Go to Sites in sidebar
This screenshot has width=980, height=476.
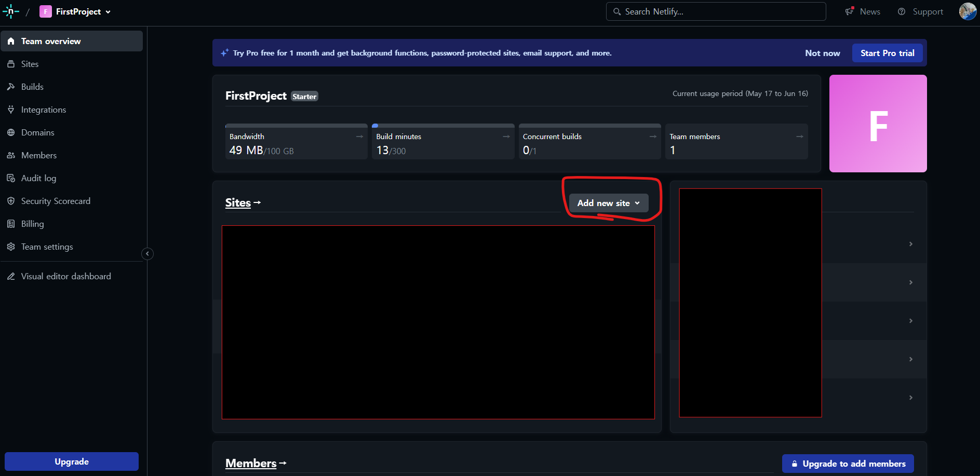tap(72, 64)
